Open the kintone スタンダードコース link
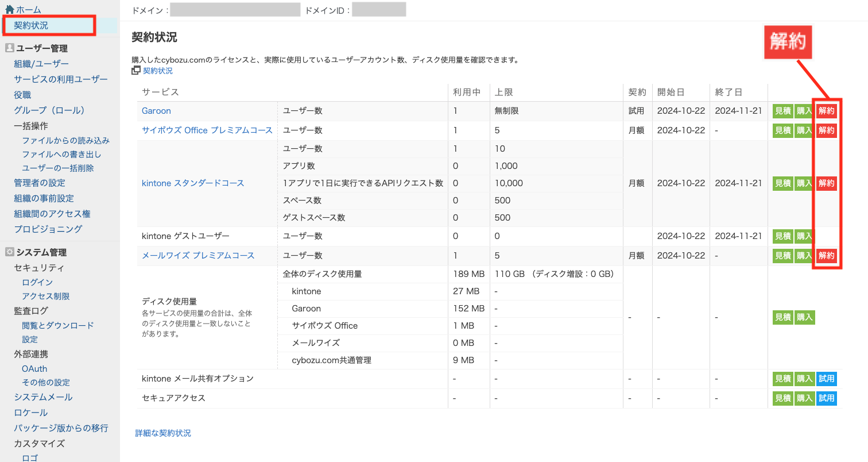Screen dimensions: 868x462 coord(193,183)
